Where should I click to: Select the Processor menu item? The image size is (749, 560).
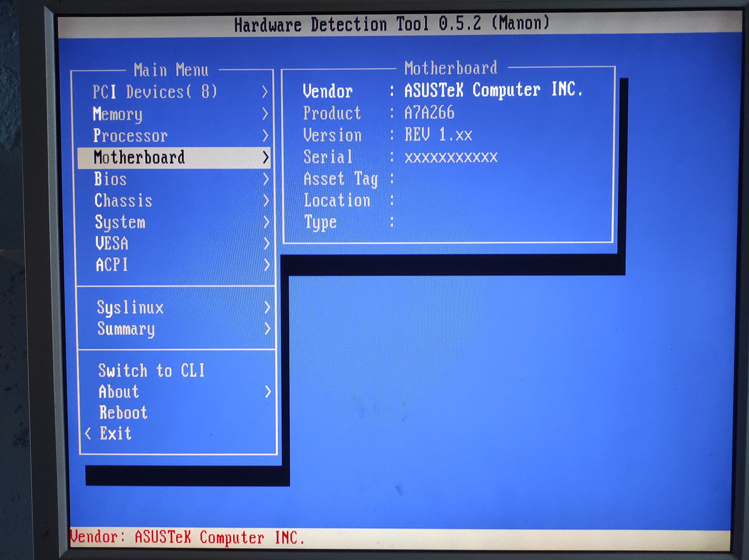point(130,136)
